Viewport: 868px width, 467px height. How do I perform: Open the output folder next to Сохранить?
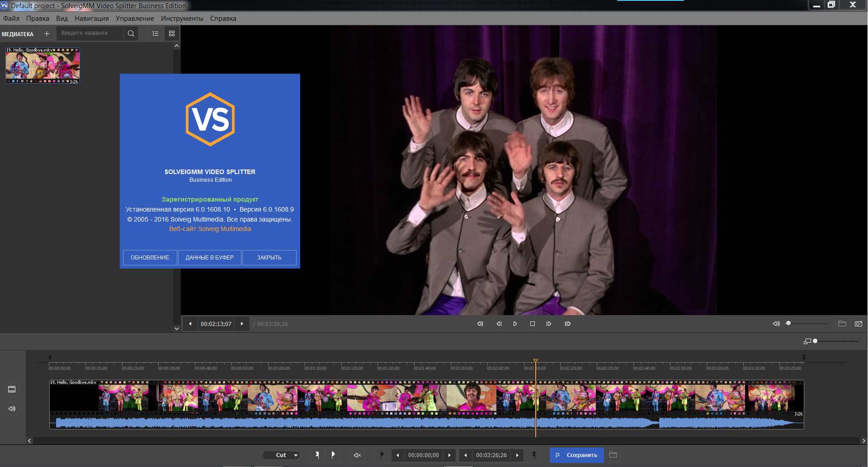(x=613, y=455)
